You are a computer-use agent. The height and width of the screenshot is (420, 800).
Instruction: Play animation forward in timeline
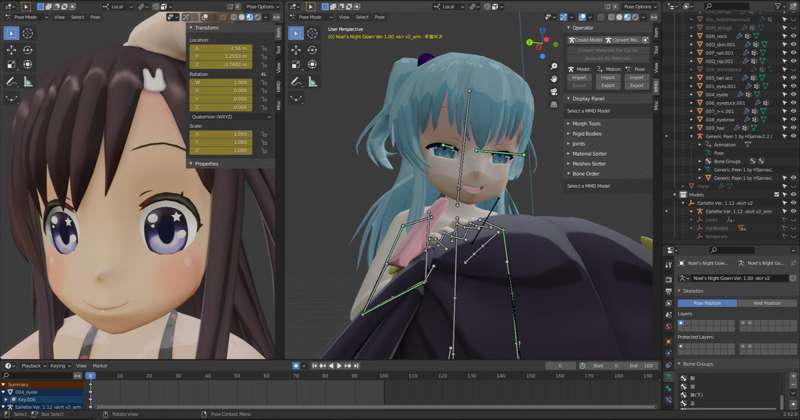339,366
